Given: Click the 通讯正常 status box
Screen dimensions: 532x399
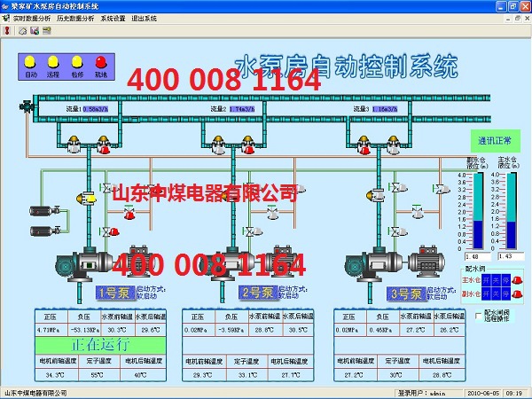Looking at the screenshot, I should click(x=495, y=140).
